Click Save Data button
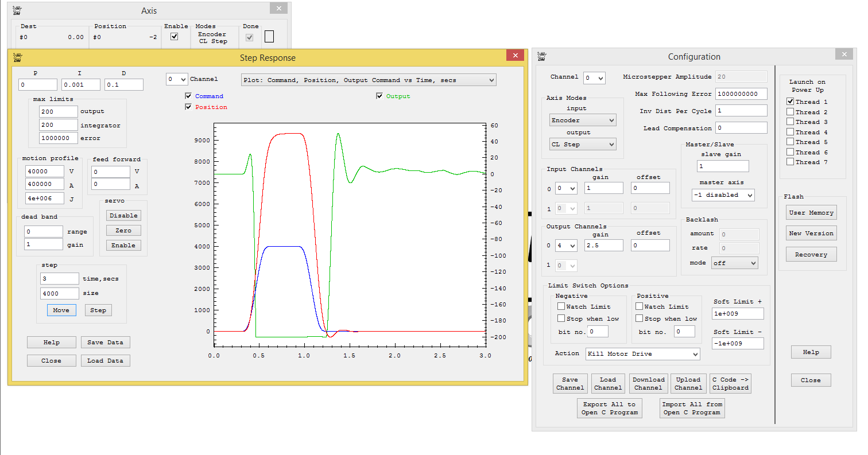The width and height of the screenshot is (868, 455). coord(105,343)
